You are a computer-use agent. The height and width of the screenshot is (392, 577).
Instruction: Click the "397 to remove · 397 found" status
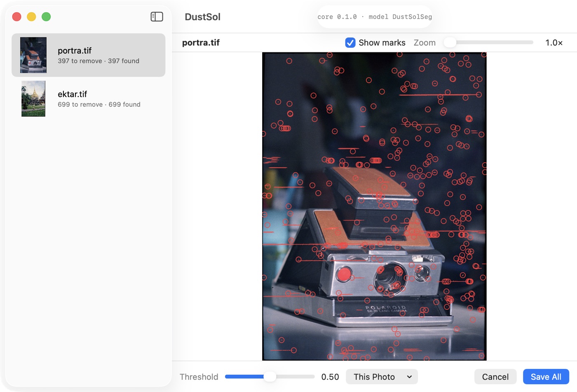click(x=99, y=61)
